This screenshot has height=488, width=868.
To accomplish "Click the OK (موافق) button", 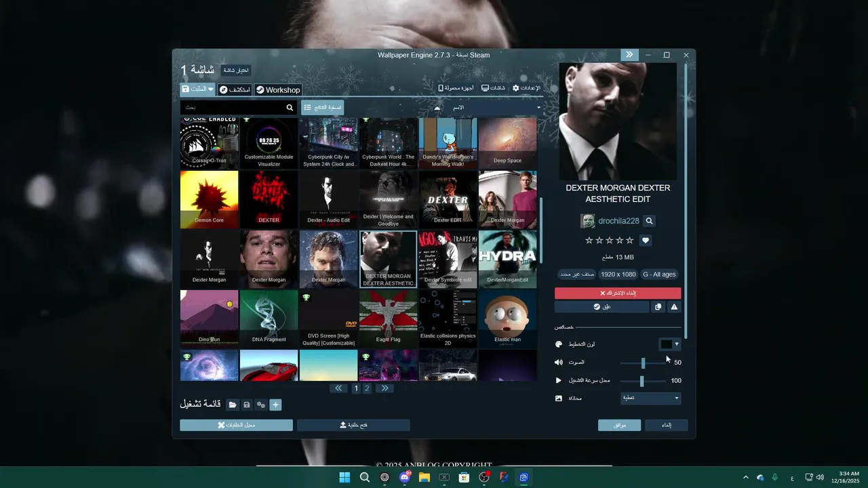I will (619, 425).
